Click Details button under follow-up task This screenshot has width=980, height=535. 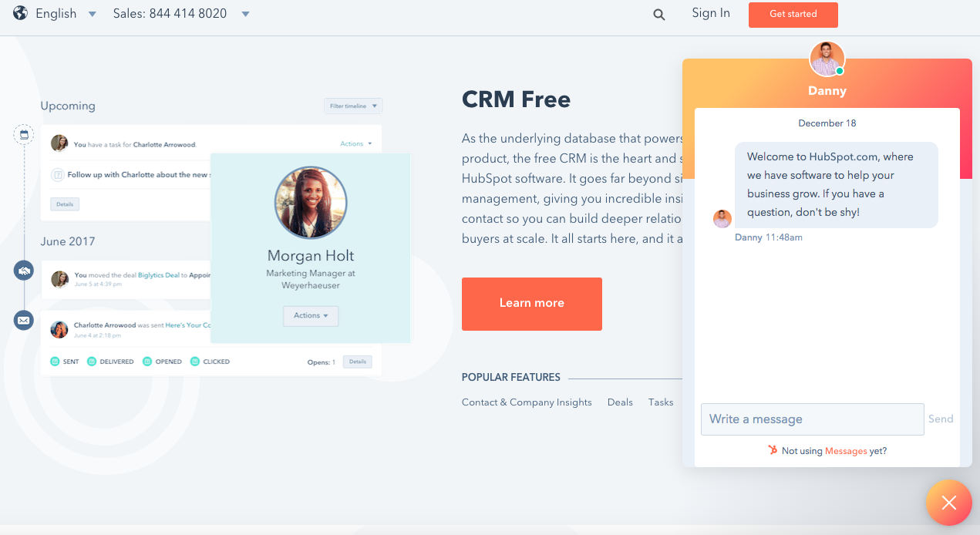click(x=65, y=204)
